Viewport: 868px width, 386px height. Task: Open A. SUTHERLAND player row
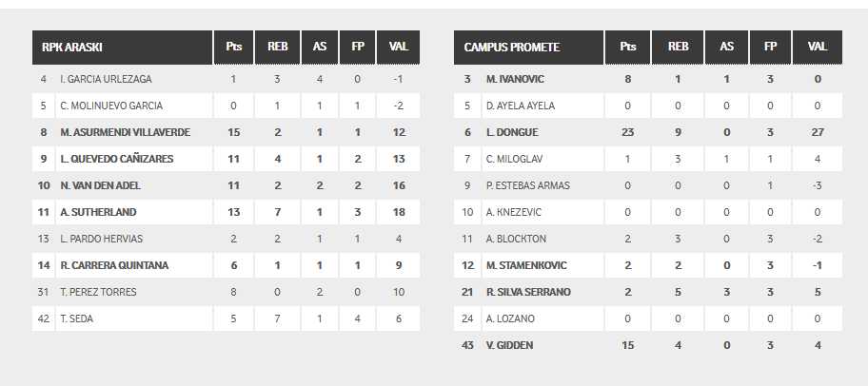click(x=226, y=212)
